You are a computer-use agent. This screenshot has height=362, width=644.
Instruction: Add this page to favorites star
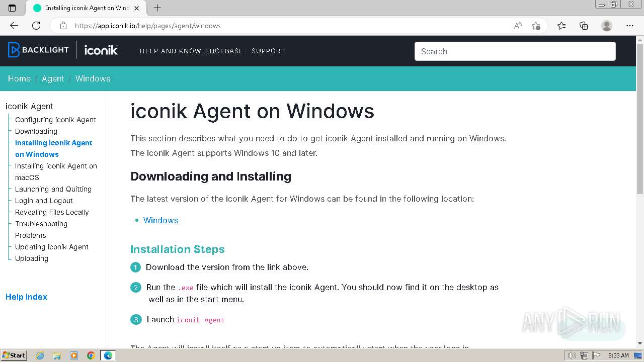tap(536, 26)
